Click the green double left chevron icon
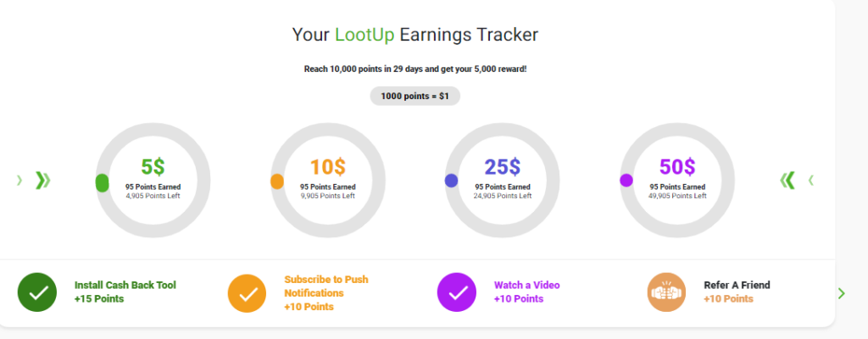 (787, 180)
